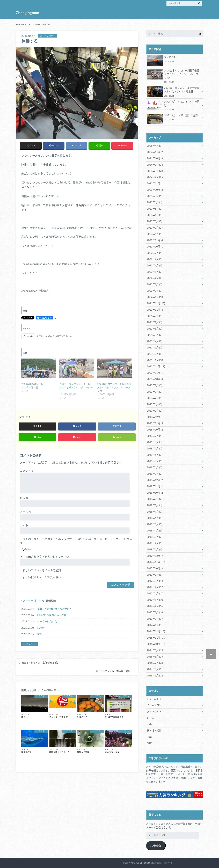Image resolution: width=219 pixels, height=868 pixels.
Task: Open the 2020年12月 (19) archive row
Action: [174, 367]
